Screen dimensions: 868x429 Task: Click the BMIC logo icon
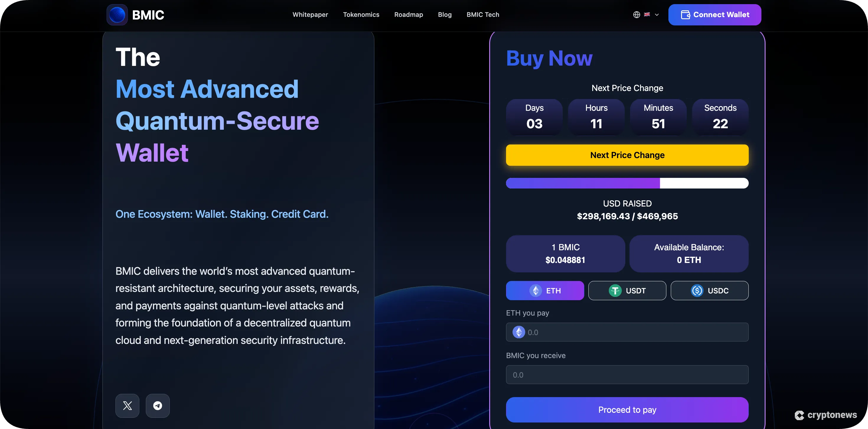click(x=117, y=14)
